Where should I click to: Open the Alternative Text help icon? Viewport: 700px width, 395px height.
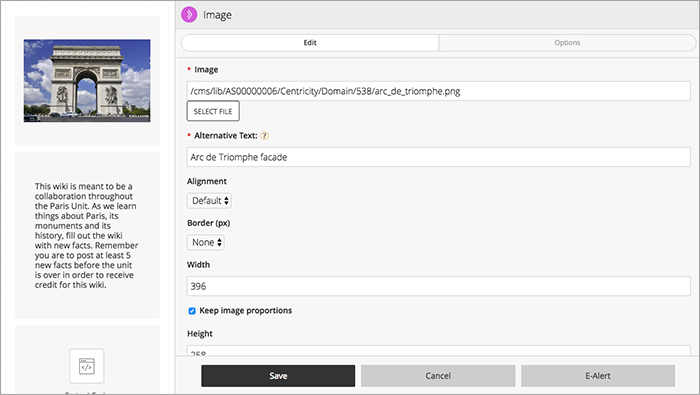tap(265, 136)
